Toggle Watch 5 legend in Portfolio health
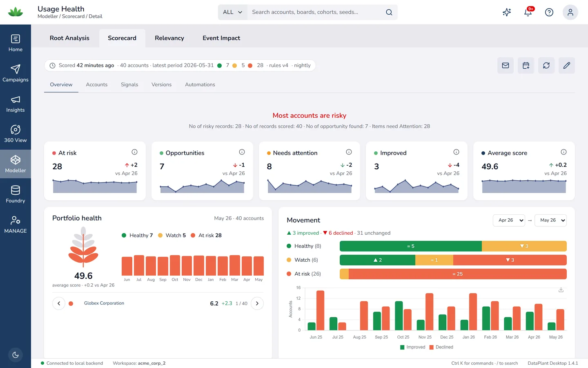The width and height of the screenshot is (588, 368). click(172, 236)
